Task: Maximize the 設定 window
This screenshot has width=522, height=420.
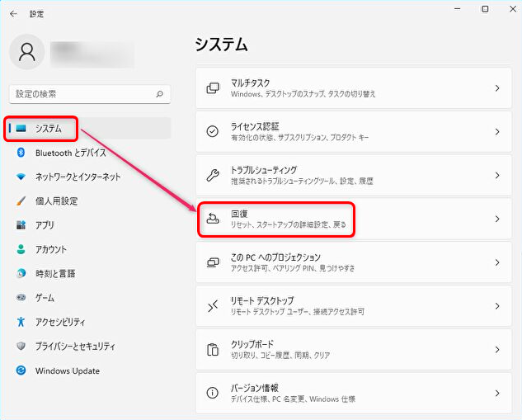Action: click(x=486, y=9)
